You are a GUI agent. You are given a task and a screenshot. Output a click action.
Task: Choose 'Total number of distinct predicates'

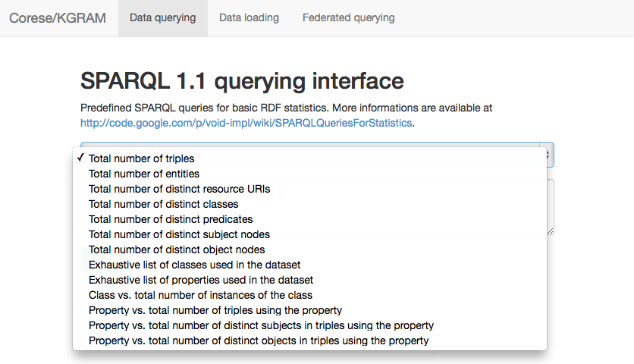click(x=309, y=219)
